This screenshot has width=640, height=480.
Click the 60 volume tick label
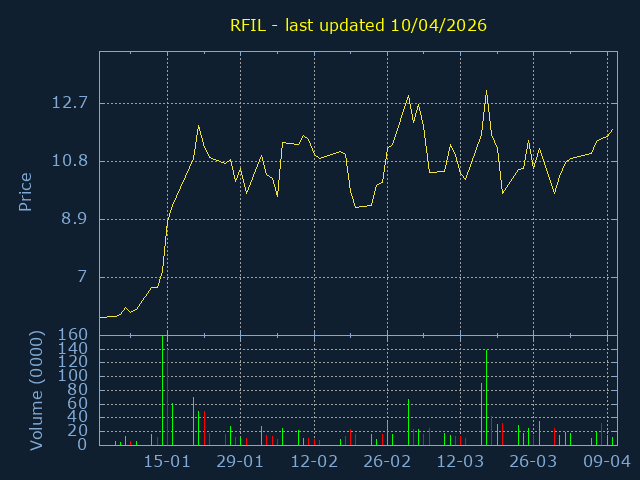coord(79,404)
